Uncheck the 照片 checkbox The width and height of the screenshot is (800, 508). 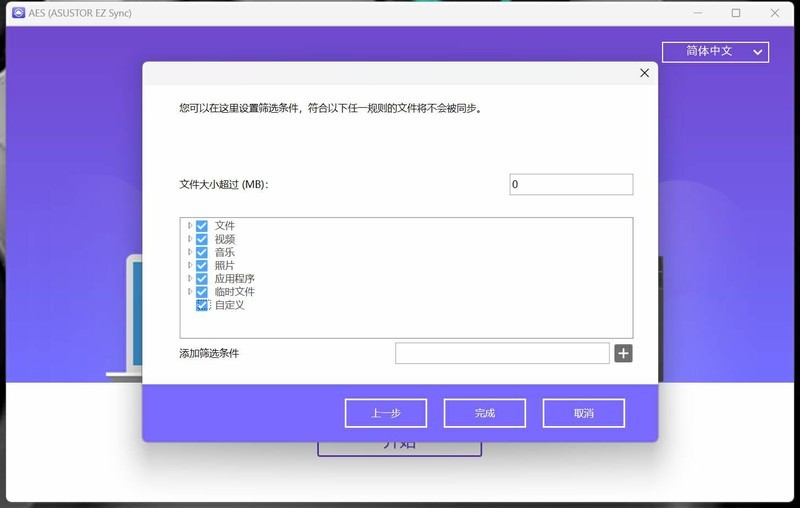click(x=202, y=265)
